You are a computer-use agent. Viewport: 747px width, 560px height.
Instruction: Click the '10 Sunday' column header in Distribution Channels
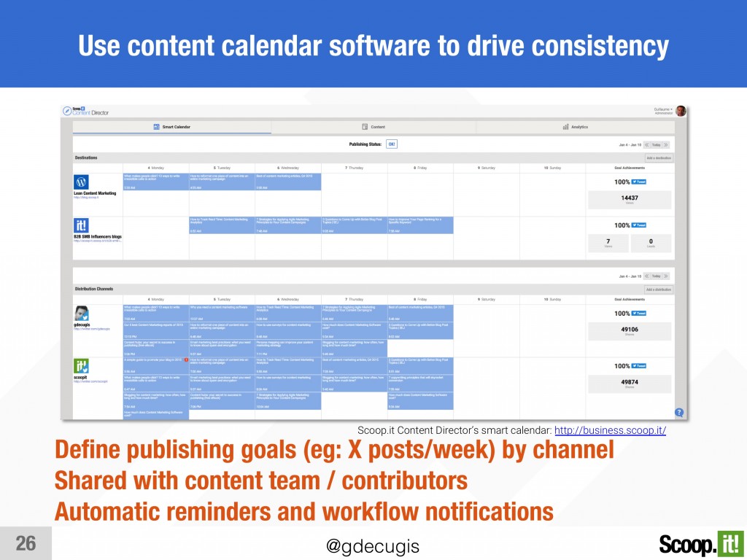553,300
